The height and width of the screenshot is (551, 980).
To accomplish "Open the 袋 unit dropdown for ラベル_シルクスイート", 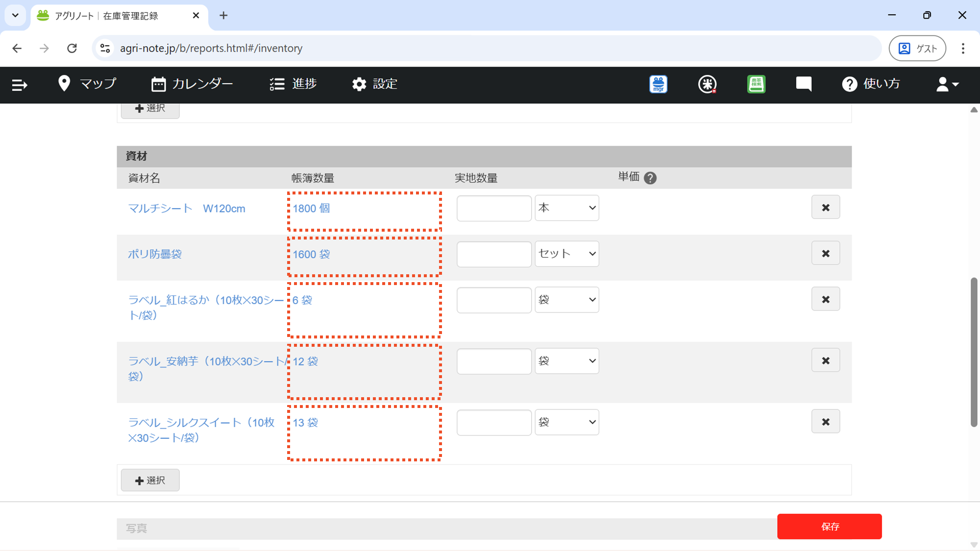I will point(567,422).
